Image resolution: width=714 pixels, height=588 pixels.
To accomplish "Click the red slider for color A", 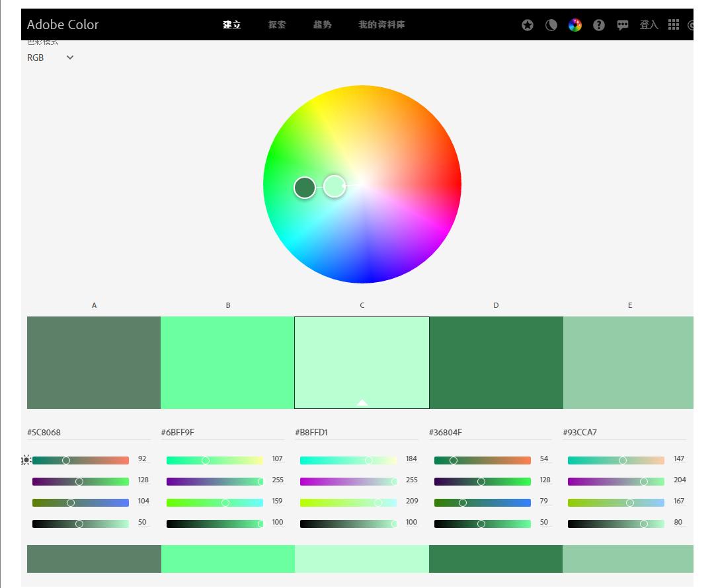I will 80,460.
